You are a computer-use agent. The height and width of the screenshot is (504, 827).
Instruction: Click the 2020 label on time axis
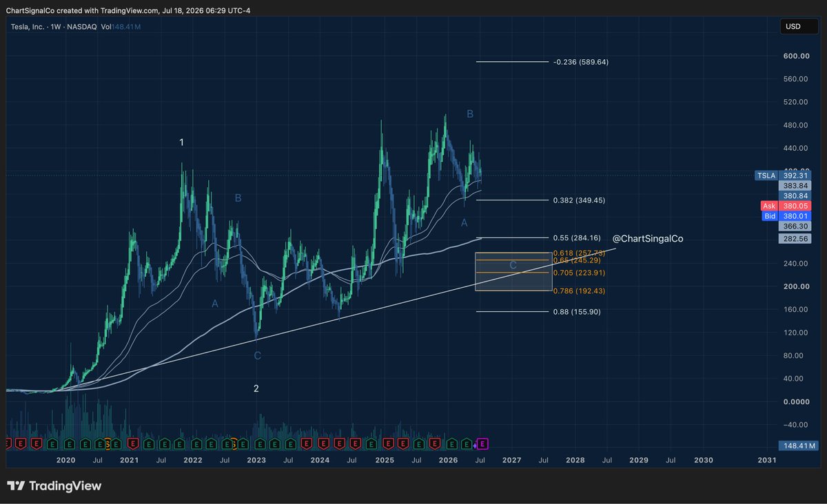point(65,460)
